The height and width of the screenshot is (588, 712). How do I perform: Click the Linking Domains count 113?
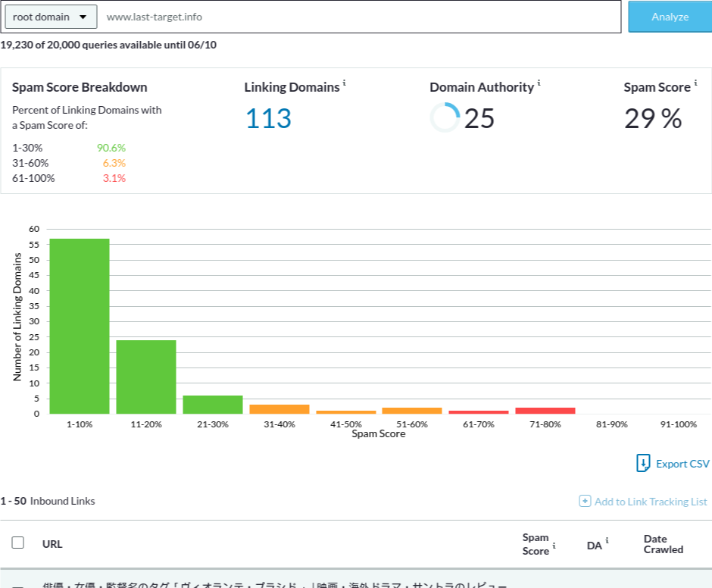pos(267,119)
